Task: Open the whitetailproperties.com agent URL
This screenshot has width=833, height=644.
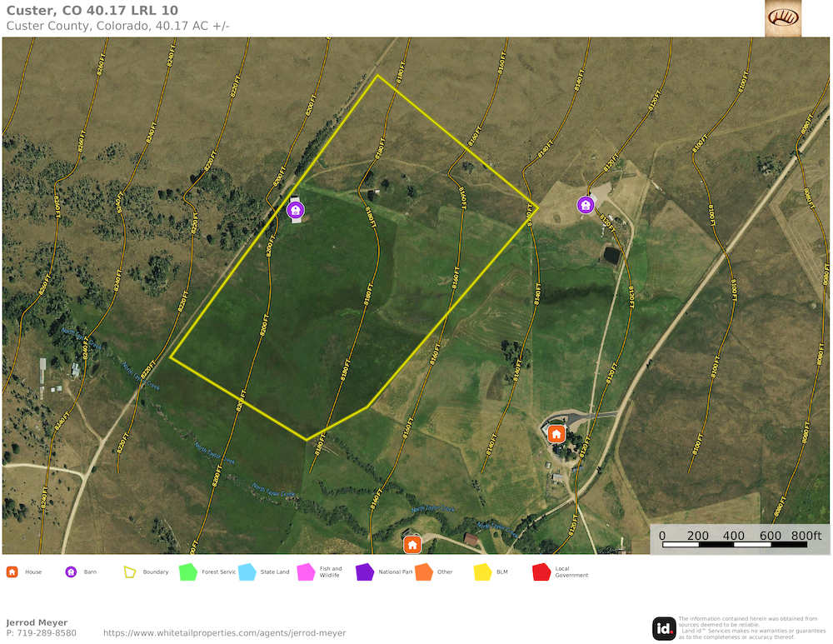Action: click(x=224, y=633)
